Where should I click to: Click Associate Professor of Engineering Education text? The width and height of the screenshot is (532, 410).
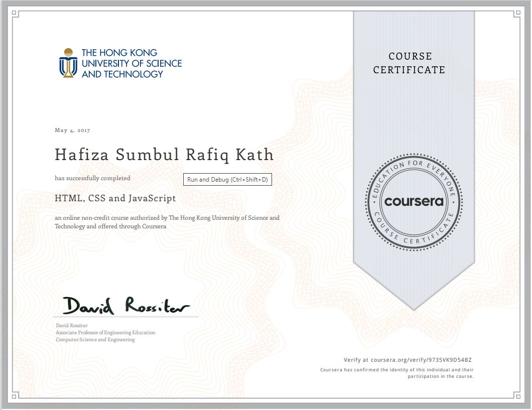(x=105, y=332)
